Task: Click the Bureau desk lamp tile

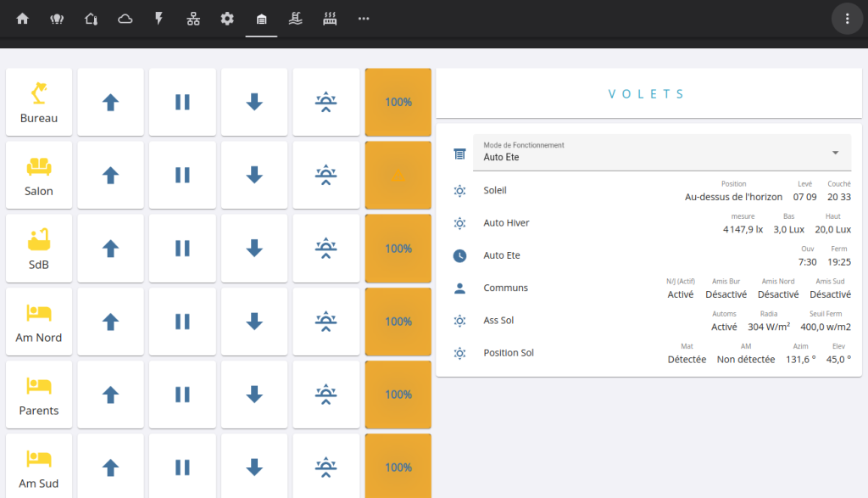Action: tap(39, 102)
